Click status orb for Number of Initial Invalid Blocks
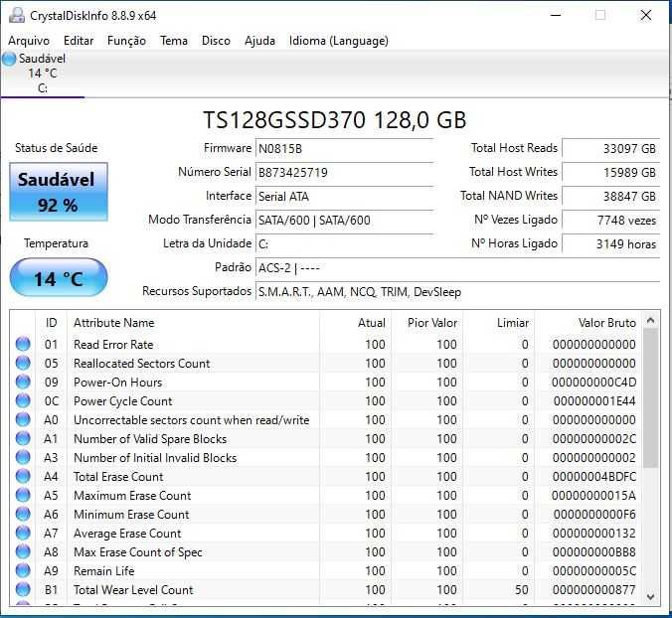The width and height of the screenshot is (672, 618). click(x=23, y=457)
